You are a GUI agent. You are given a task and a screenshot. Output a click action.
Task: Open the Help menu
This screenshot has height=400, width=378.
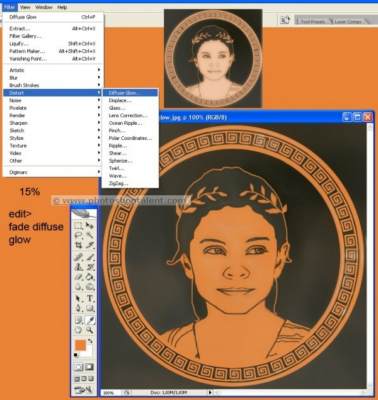(62, 7)
